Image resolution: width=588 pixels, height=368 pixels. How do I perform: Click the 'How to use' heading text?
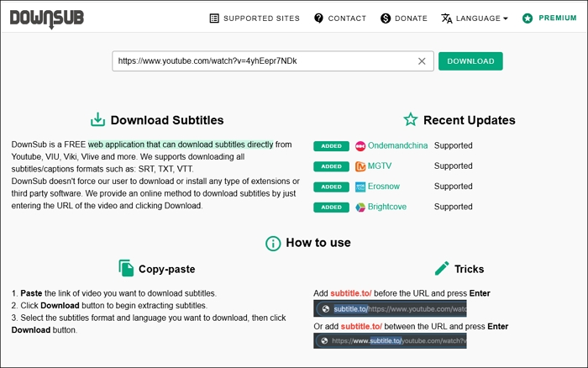318,243
